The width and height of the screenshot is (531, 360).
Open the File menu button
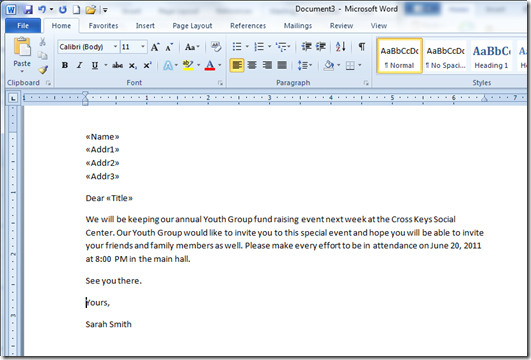(23, 26)
